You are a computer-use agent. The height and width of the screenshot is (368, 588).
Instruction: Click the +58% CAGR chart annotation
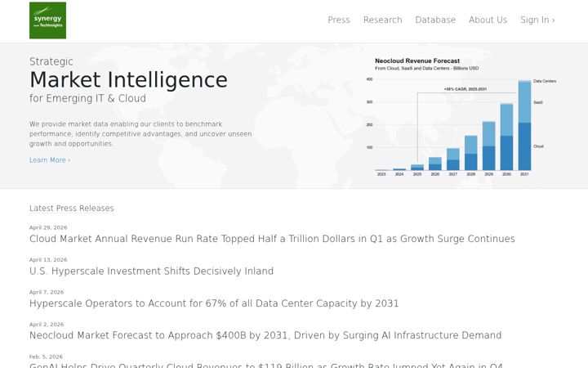coord(465,89)
